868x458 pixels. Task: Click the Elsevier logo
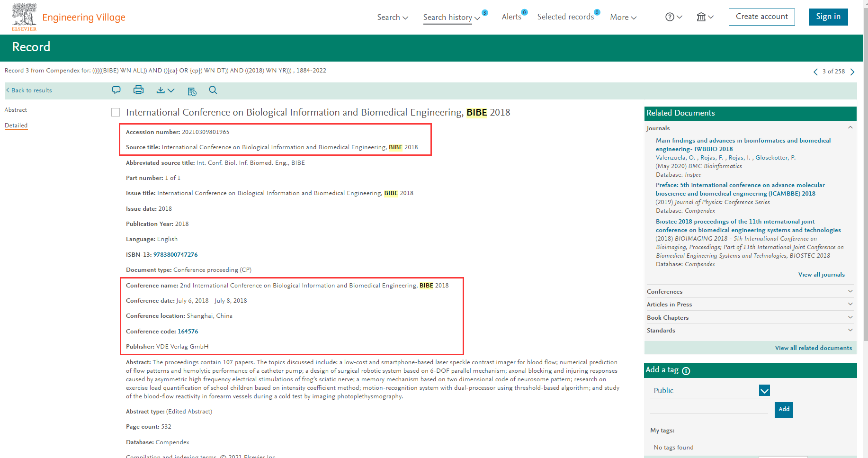click(24, 17)
